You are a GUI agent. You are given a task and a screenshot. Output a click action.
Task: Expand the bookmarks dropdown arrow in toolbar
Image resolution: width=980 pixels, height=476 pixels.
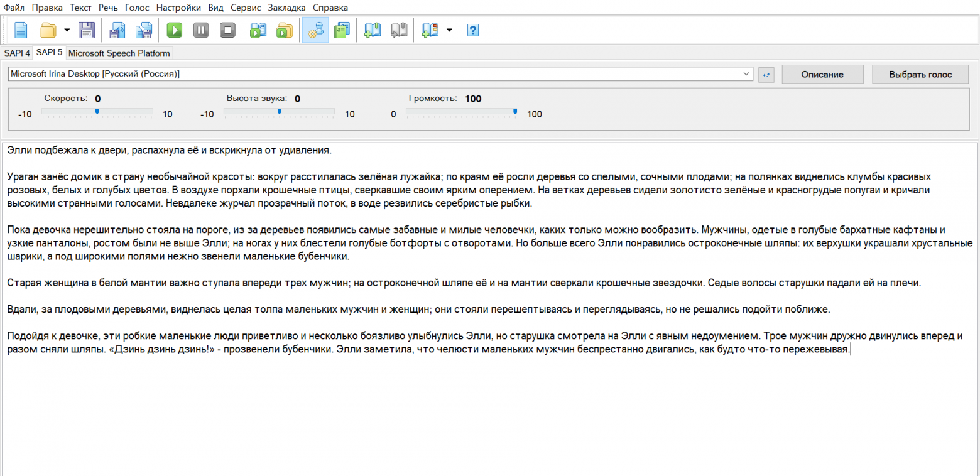click(449, 30)
